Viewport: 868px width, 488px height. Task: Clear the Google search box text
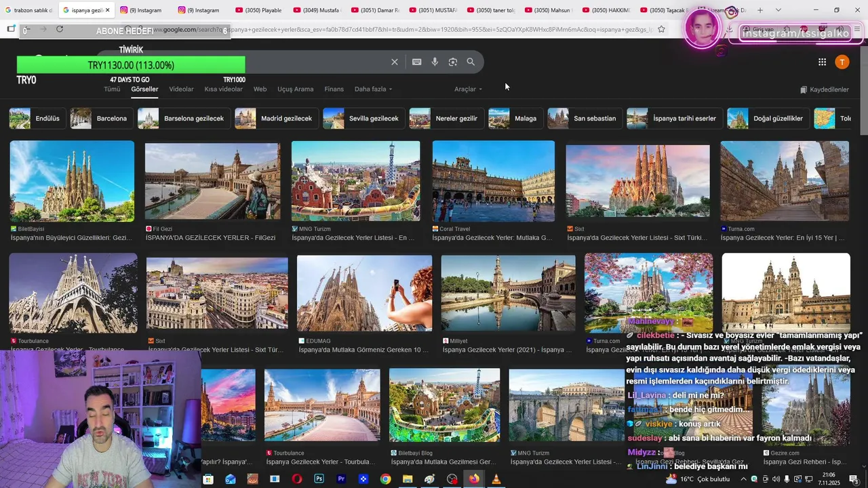(395, 62)
